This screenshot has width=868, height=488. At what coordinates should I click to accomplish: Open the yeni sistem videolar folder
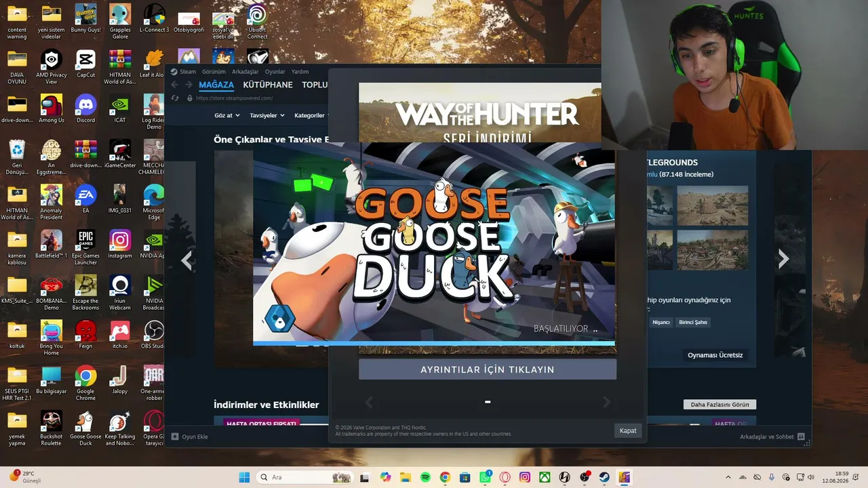click(x=52, y=21)
